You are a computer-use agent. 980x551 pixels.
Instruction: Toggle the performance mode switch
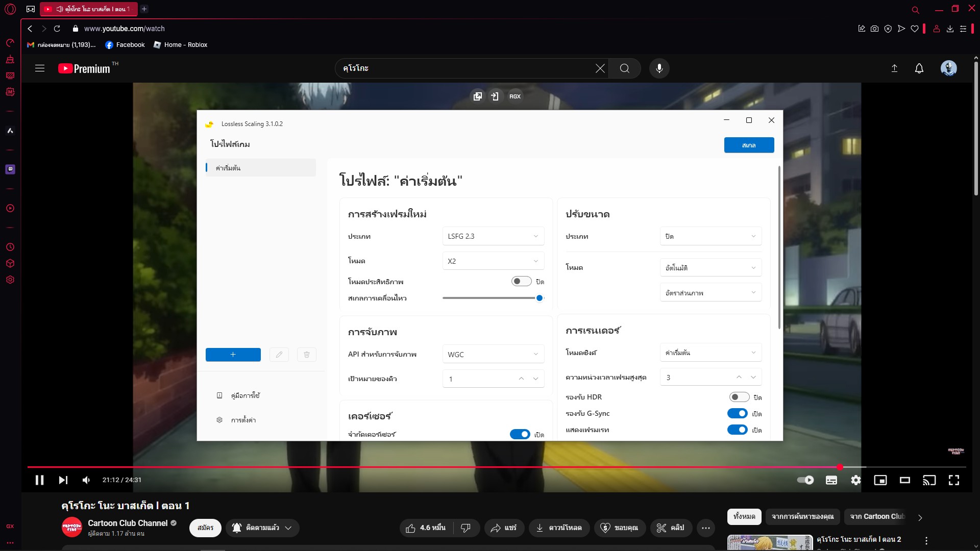pyautogui.click(x=521, y=282)
